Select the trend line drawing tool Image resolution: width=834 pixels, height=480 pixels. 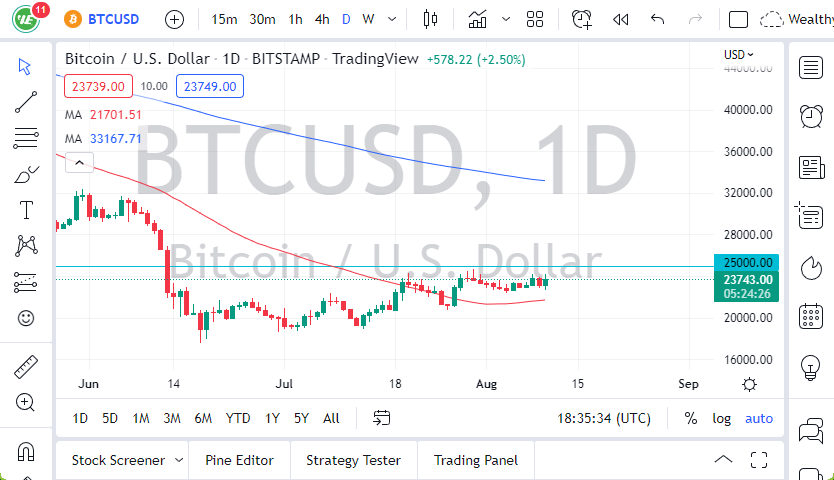coord(26,101)
